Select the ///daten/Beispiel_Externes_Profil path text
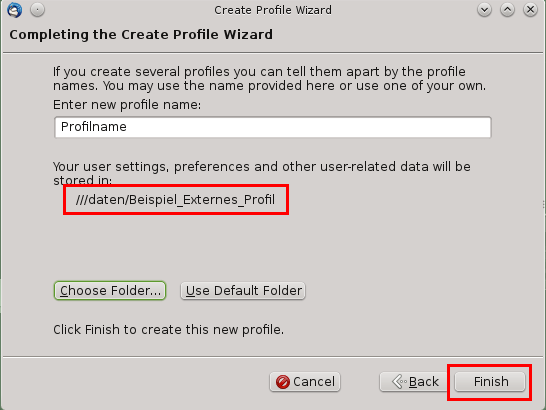This screenshot has width=546, height=410. [x=176, y=200]
